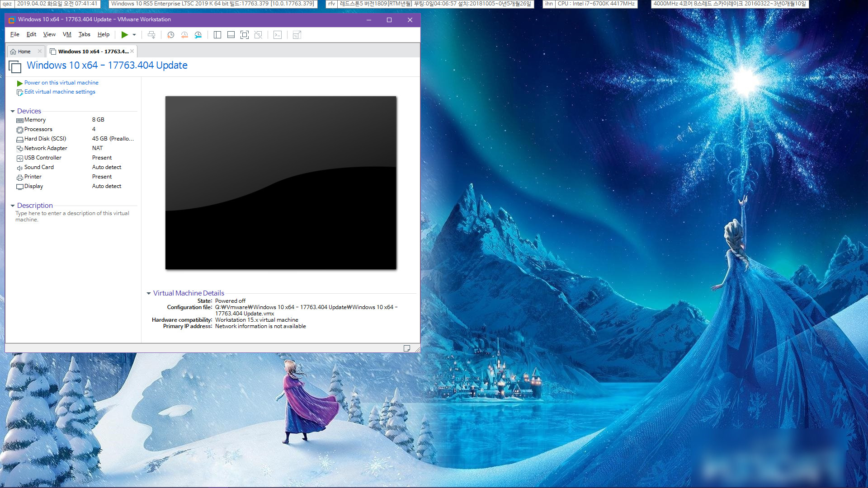The image size is (868, 488).
Task: Select the View menu item
Action: point(49,34)
